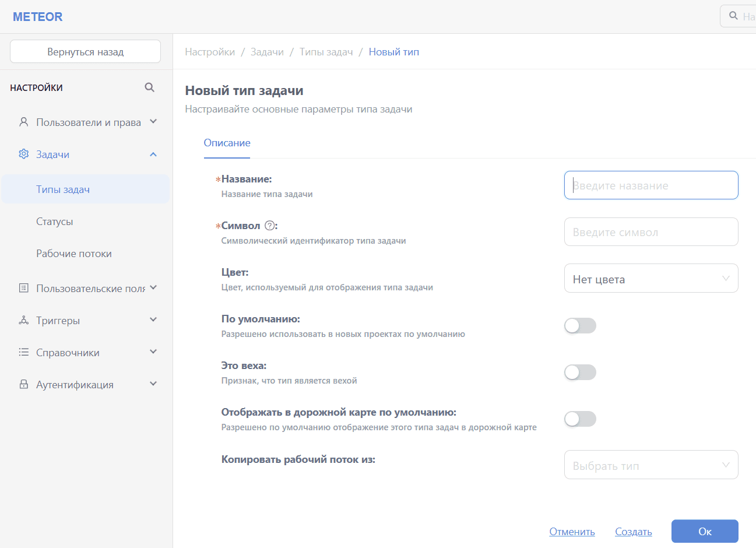
Task: Expand Пользователи и права section chevron
Action: tap(153, 122)
